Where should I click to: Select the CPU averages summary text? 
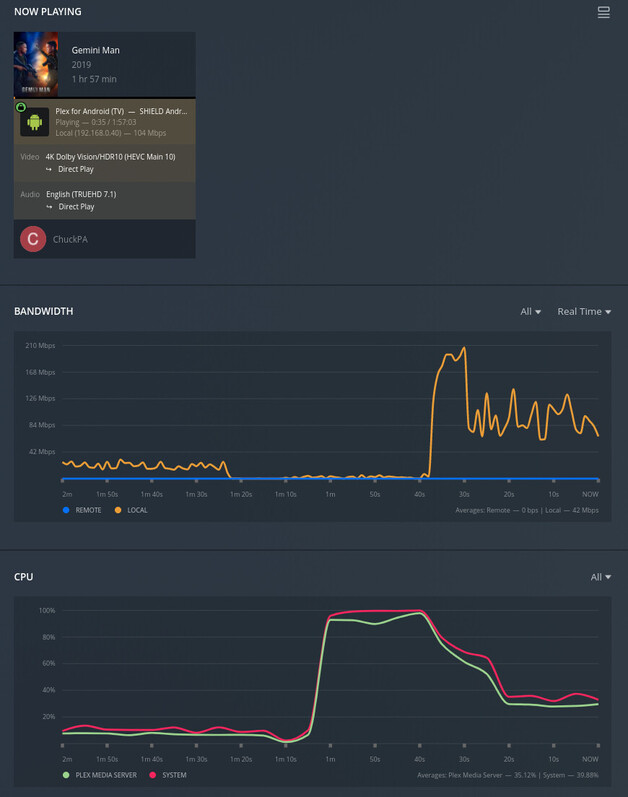[508, 775]
